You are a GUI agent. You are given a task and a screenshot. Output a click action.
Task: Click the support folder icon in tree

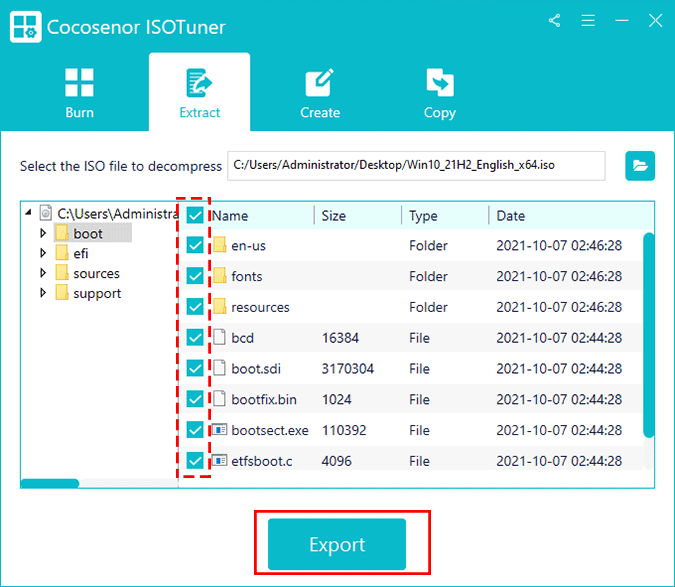point(62,292)
